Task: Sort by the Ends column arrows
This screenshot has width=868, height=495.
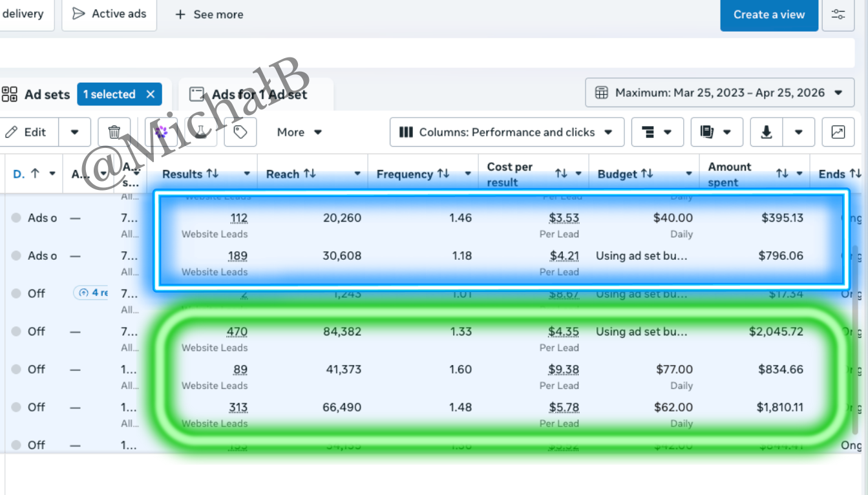Action: pyautogui.click(x=855, y=174)
